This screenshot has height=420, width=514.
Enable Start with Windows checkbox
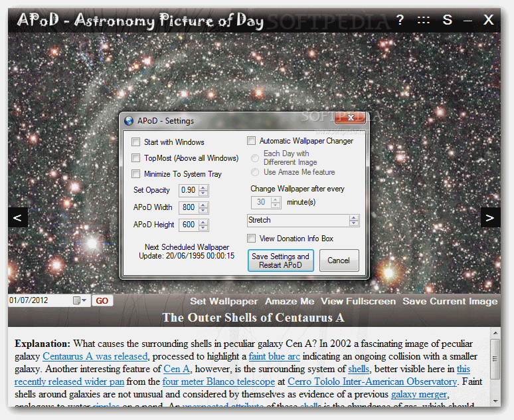coord(135,142)
